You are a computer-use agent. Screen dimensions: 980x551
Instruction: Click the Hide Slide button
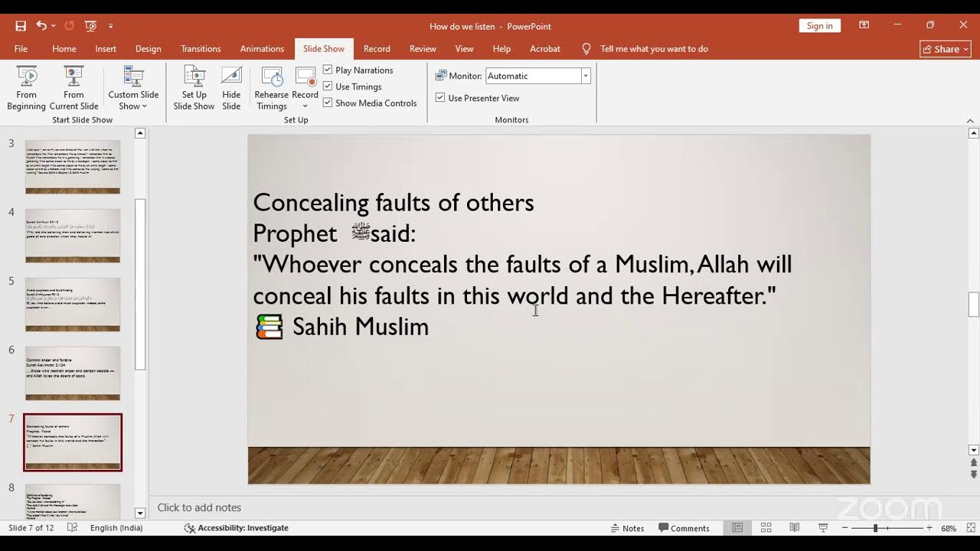pos(231,88)
